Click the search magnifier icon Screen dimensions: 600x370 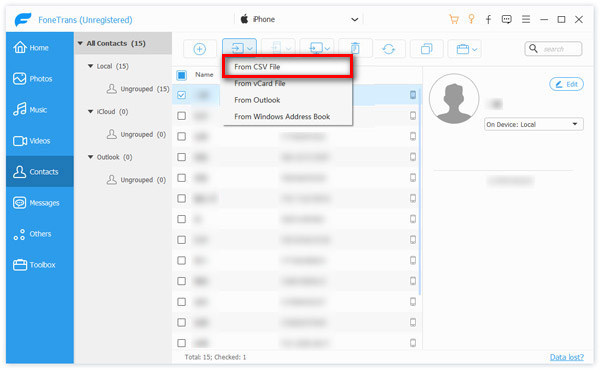(x=533, y=49)
